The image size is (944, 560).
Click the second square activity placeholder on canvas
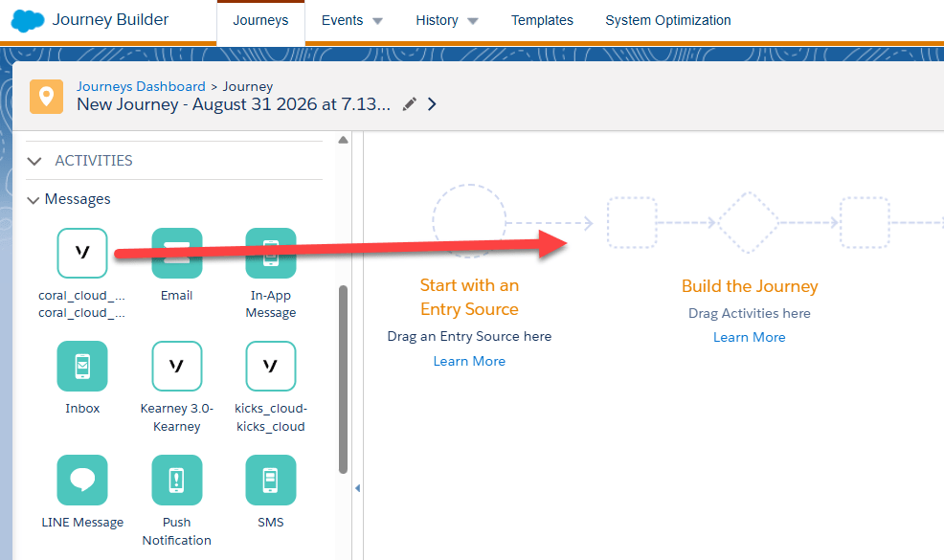coord(865,222)
